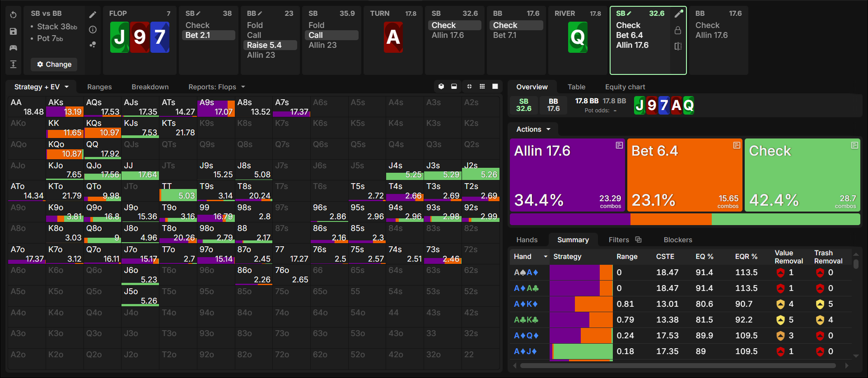The image size is (868, 378).
Task: Toggle the SB 32.6 player chip
Action: (x=524, y=105)
